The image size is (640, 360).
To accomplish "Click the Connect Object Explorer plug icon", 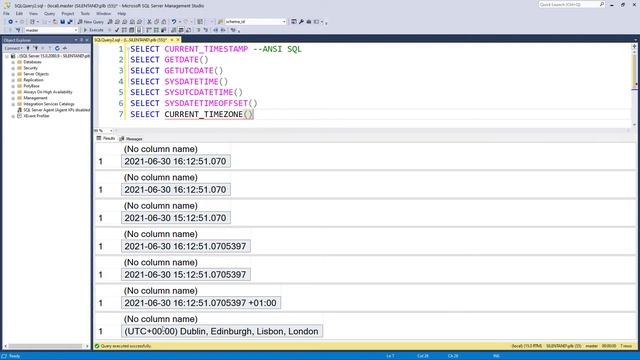I will pos(28,48).
